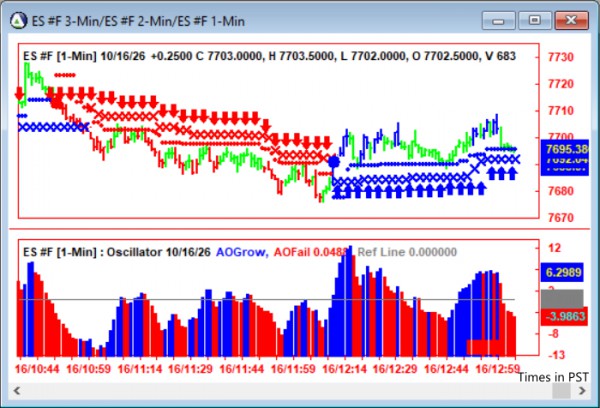This screenshot has height=408, width=600.
Task: Click the -3.9863 red oscillator value label
Action: click(x=564, y=316)
